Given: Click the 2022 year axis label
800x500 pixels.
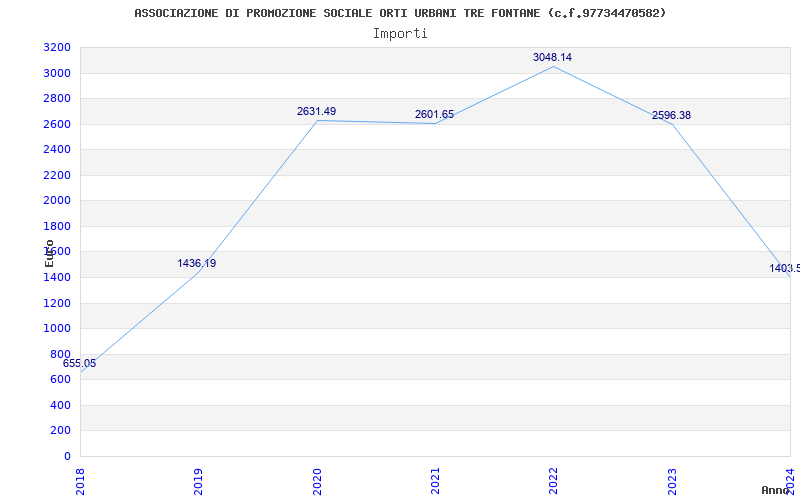Looking at the screenshot, I should click(x=554, y=481).
